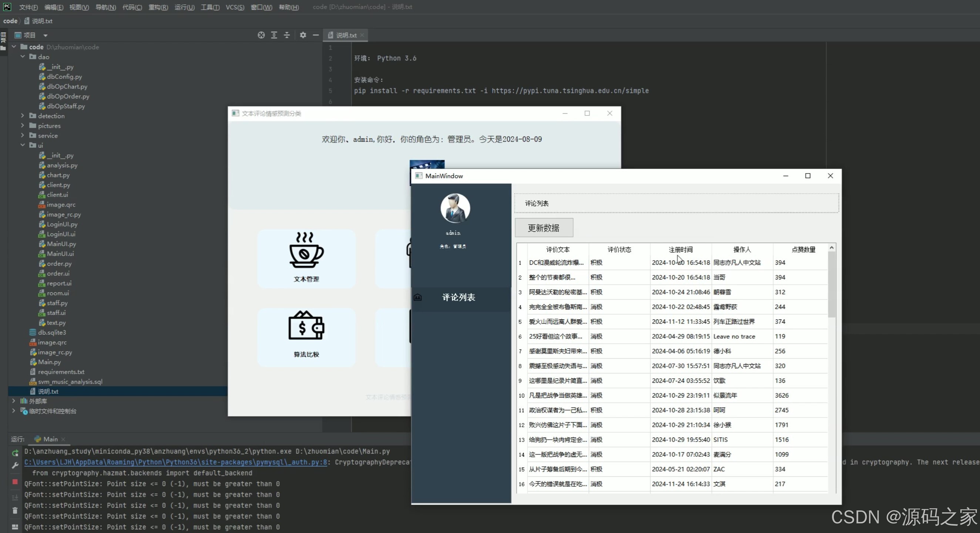Open 帮助(H) menu
980x533 pixels.
click(289, 7)
